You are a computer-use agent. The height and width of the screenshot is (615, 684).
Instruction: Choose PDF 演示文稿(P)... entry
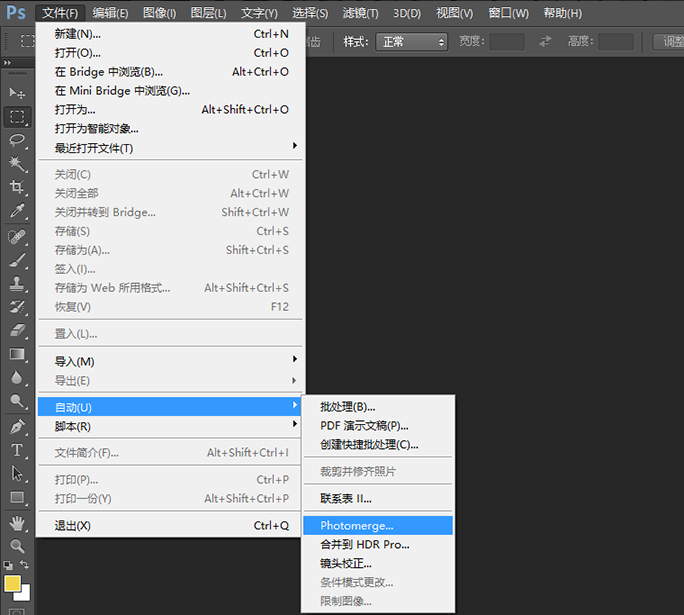pos(378,426)
